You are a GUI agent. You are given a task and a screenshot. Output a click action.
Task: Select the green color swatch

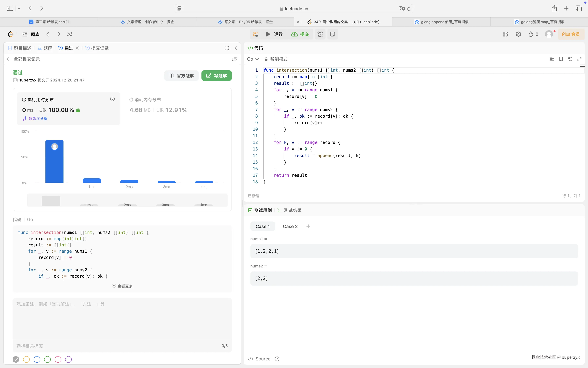[47, 359]
